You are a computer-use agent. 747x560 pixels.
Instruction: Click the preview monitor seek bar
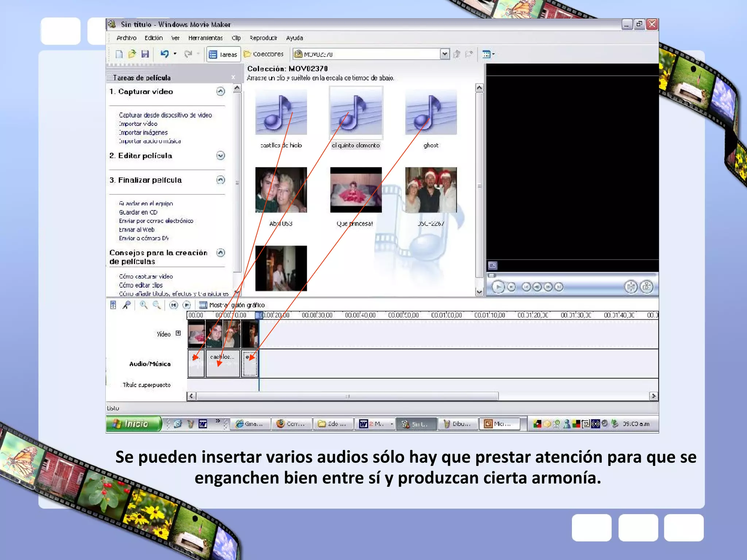coord(572,276)
